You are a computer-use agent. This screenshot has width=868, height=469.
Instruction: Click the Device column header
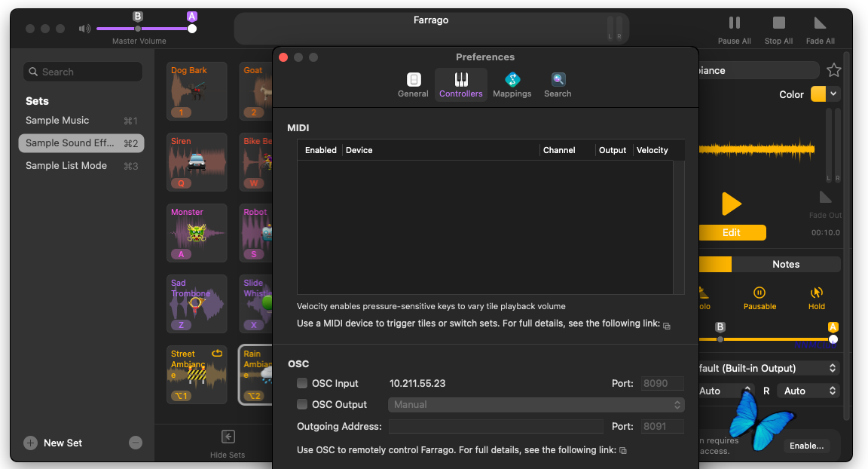[x=359, y=150]
